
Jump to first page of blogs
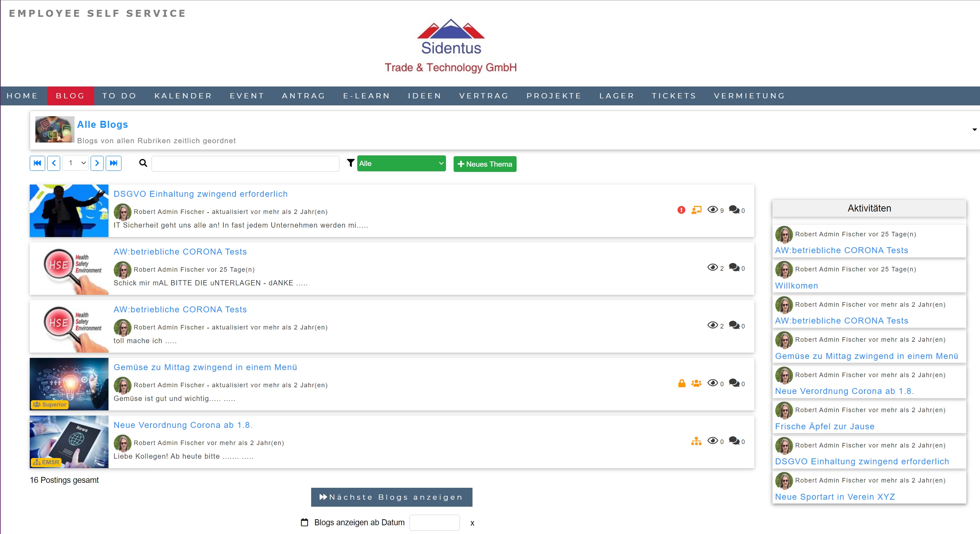click(x=37, y=163)
